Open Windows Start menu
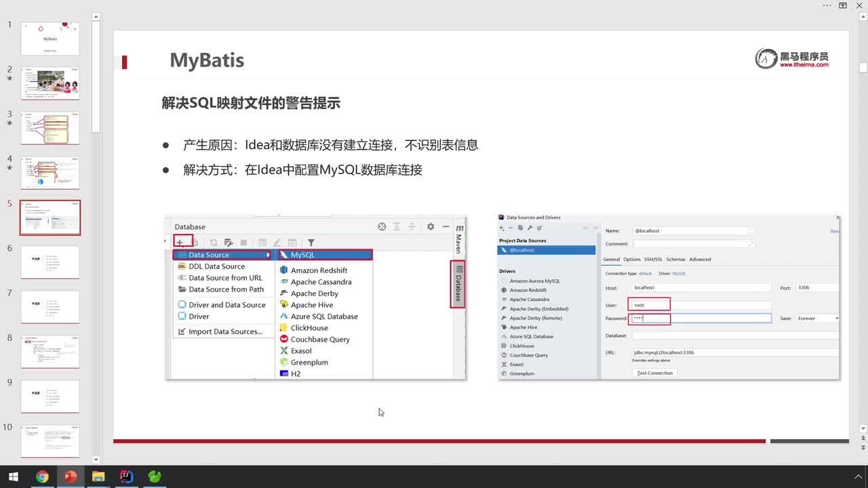Screen dimensions: 868x488 [x=14, y=476]
